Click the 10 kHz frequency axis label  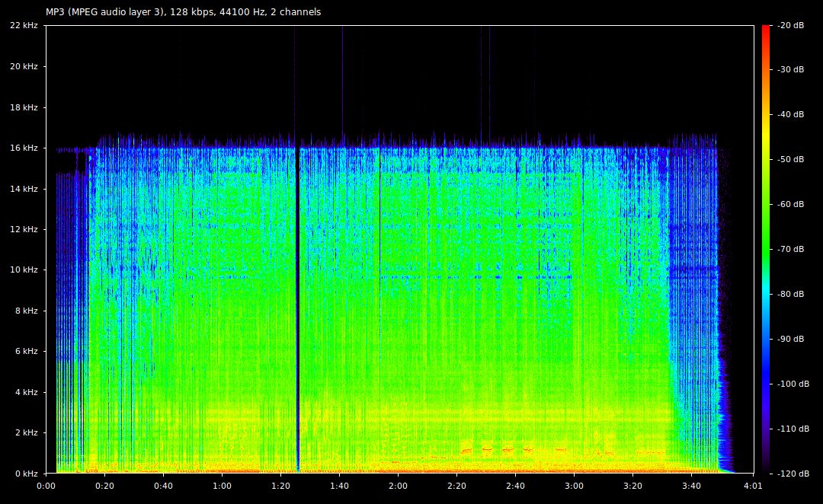coord(24,270)
